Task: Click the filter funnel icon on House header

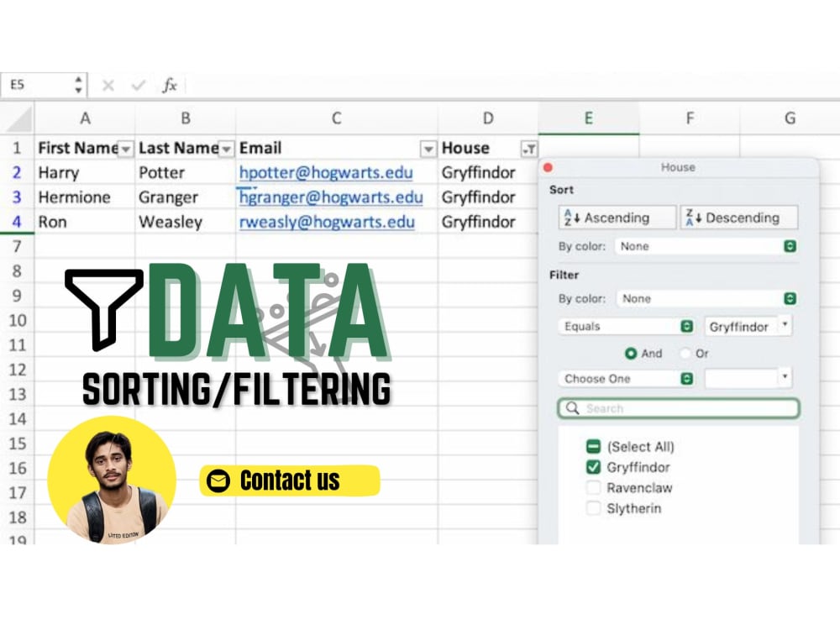Action: [530, 148]
